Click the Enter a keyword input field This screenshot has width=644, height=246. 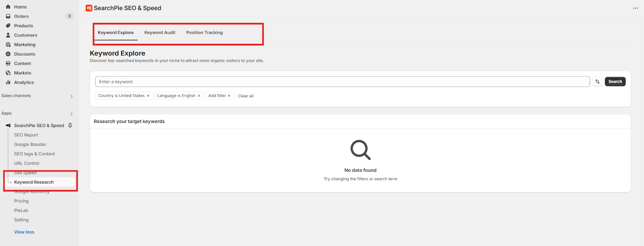pos(343,82)
